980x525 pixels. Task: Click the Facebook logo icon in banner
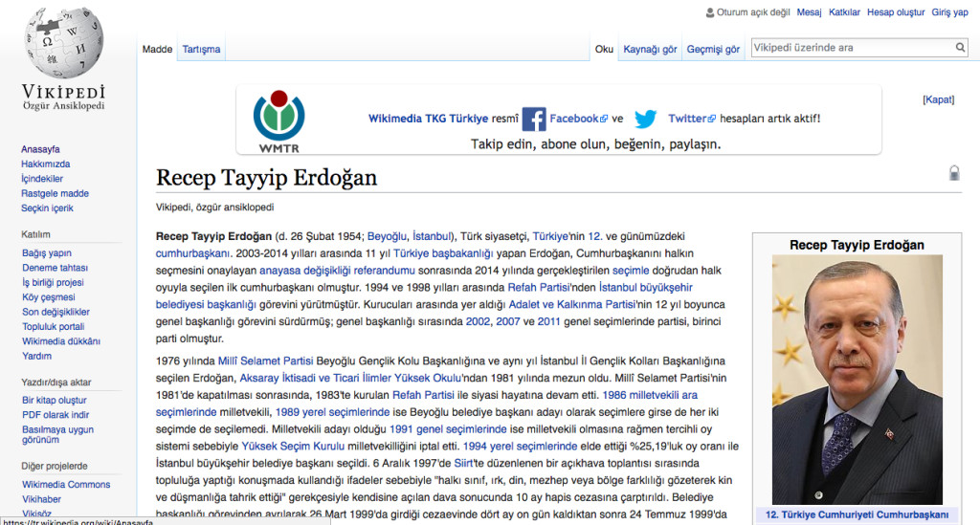(x=533, y=120)
